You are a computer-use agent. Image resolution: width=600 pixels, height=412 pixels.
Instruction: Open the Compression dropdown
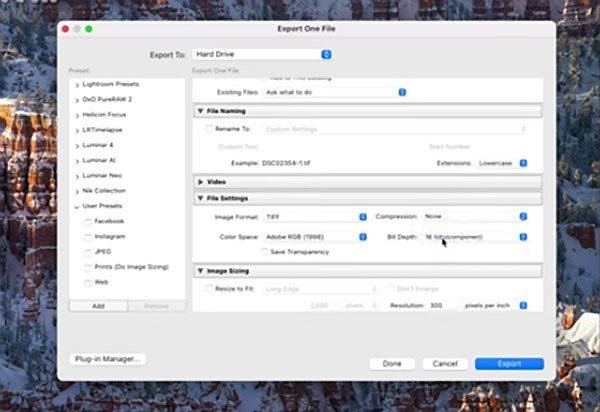pyautogui.click(x=474, y=217)
